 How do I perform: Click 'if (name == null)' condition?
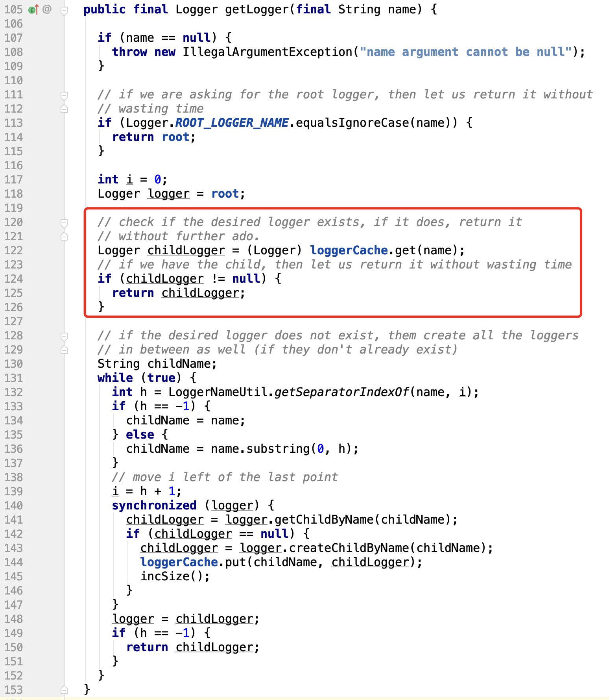coord(157,38)
